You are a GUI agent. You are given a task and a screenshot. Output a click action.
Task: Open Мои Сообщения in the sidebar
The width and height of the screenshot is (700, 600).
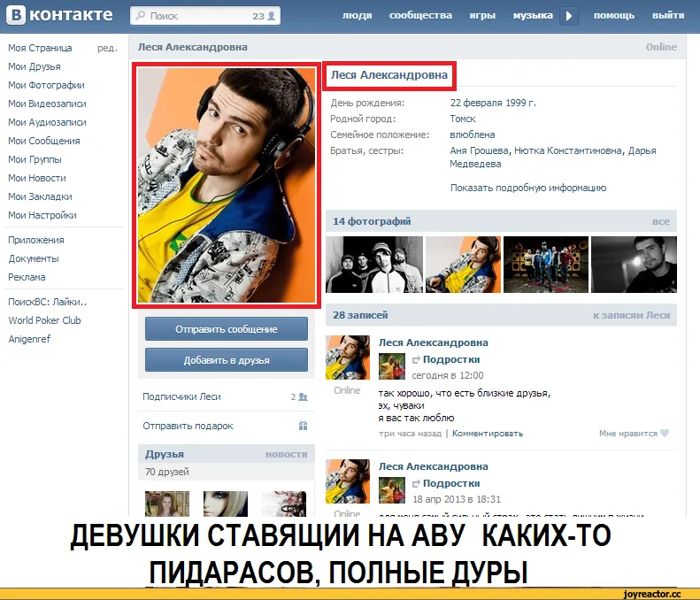click(44, 141)
